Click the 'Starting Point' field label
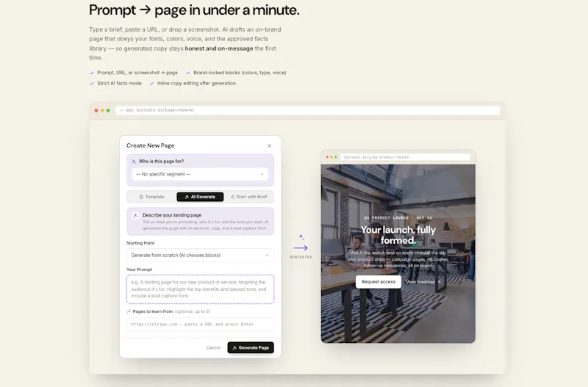Image resolution: width=588 pixels, height=387 pixels. pyautogui.click(x=140, y=243)
